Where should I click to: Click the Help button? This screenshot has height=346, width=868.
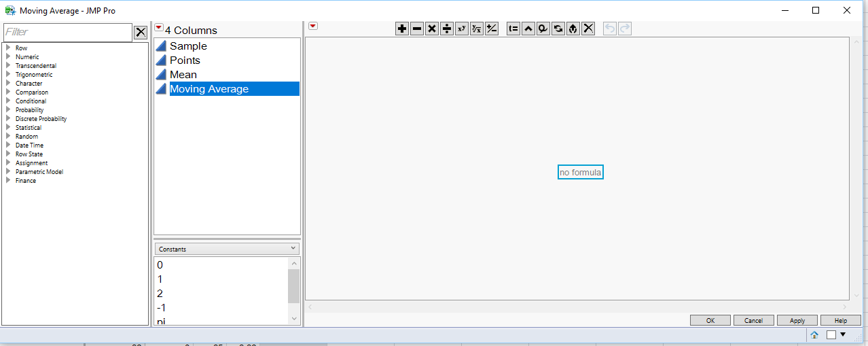click(x=841, y=320)
